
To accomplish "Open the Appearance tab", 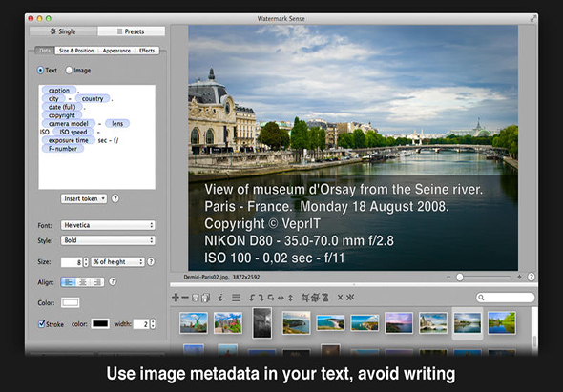I will [x=116, y=51].
